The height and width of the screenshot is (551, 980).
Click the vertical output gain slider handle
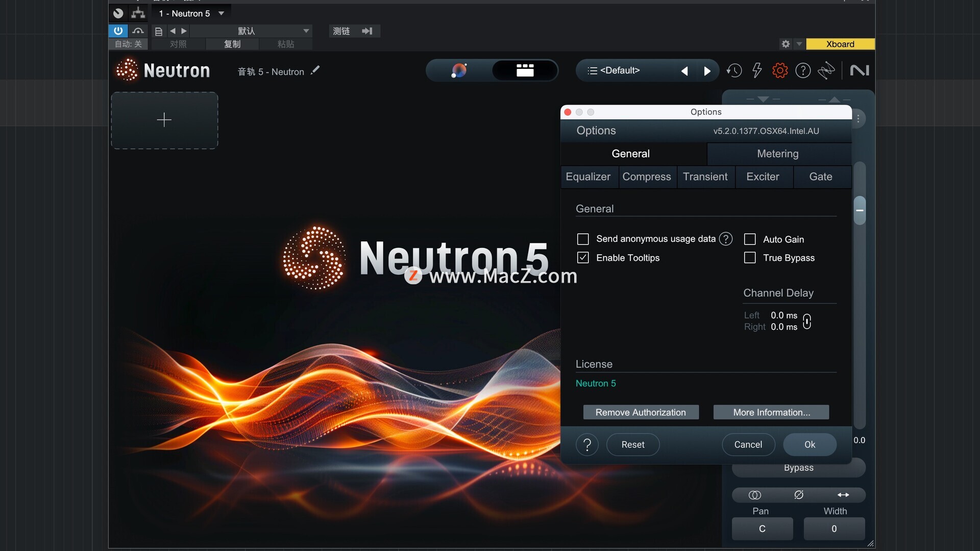click(x=860, y=210)
